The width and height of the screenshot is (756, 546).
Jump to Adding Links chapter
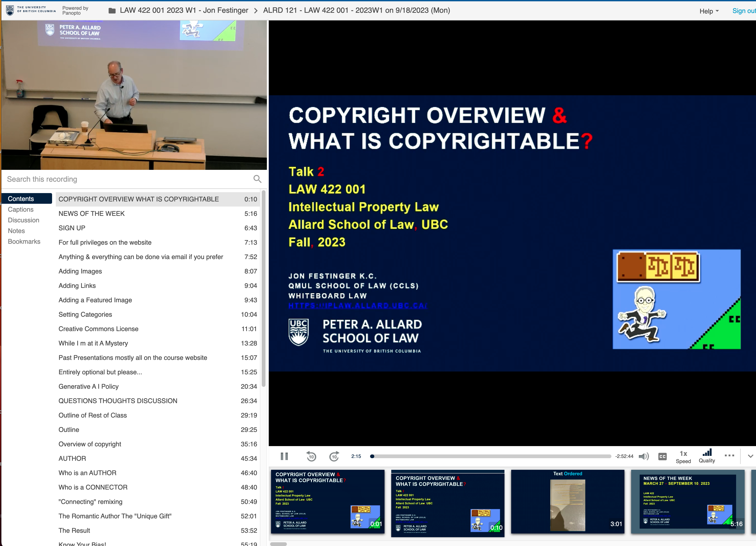(158, 286)
